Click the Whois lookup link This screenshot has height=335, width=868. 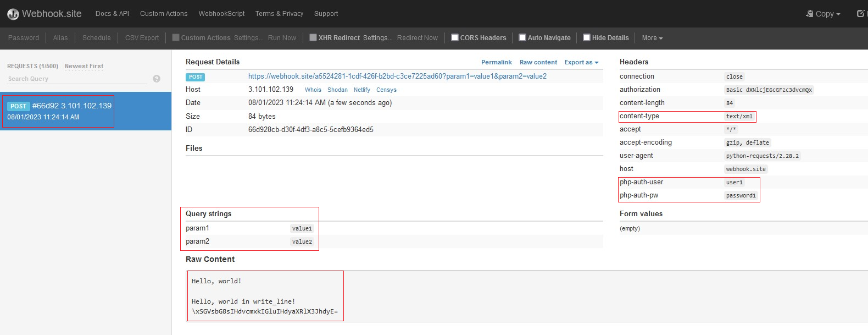point(313,90)
